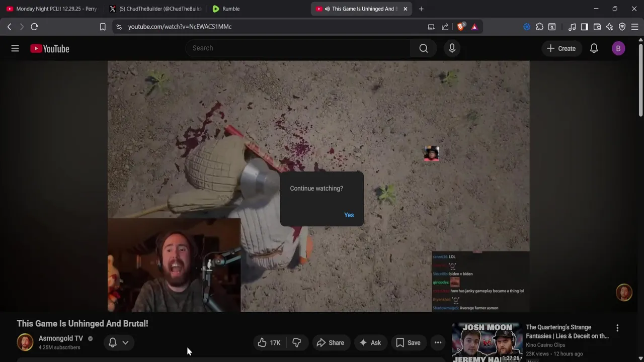The height and width of the screenshot is (362, 644).
Task: Open Brave Shields lion icon
Action: 461,27
